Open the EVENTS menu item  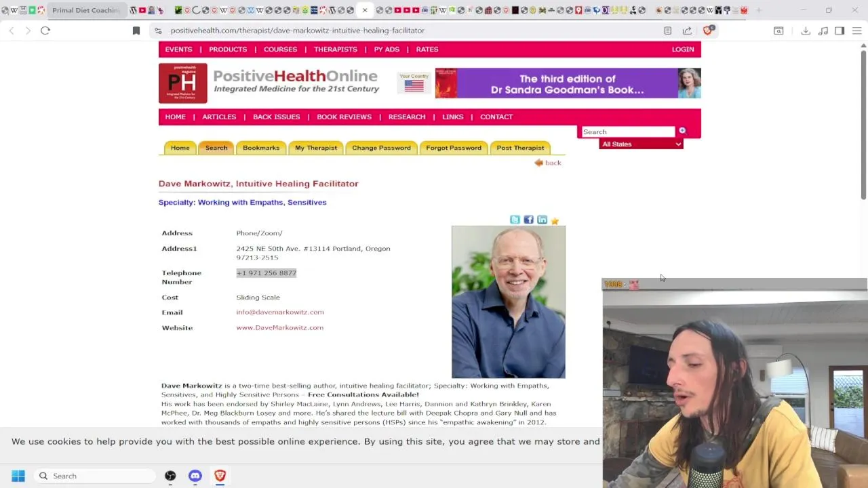[178, 49]
